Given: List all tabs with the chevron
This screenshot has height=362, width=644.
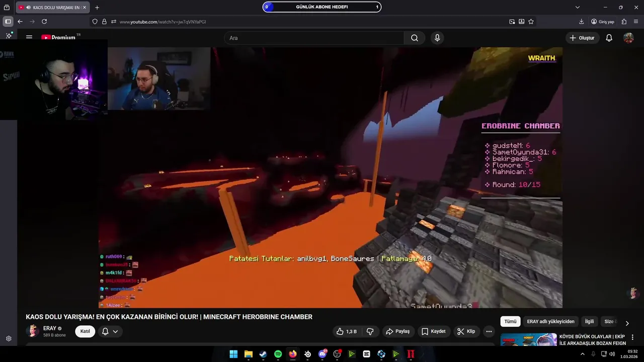Looking at the screenshot, I should [578, 8].
